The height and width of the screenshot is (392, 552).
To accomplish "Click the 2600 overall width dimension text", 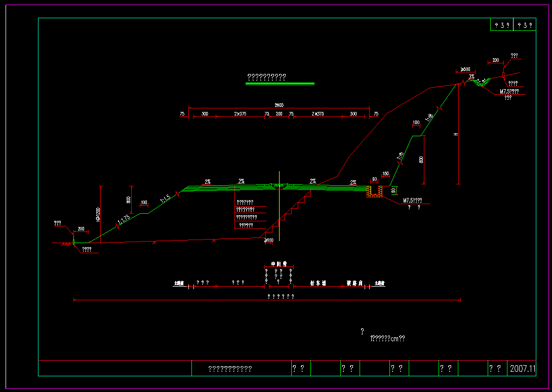I will pyautogui.click(x=279, y=105).
